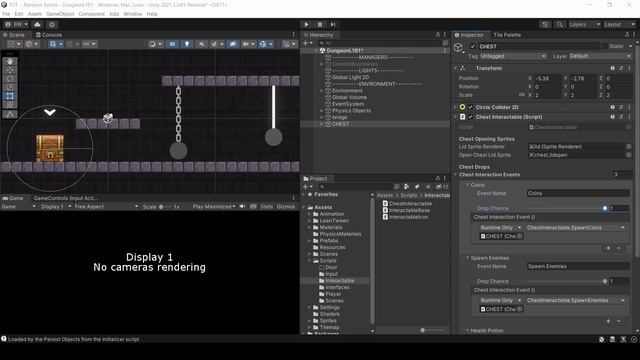Toggle CHEST GameObject active checkbox
Image resolution: width=640 pixels, height=360 pixels.
pos(473,47)
